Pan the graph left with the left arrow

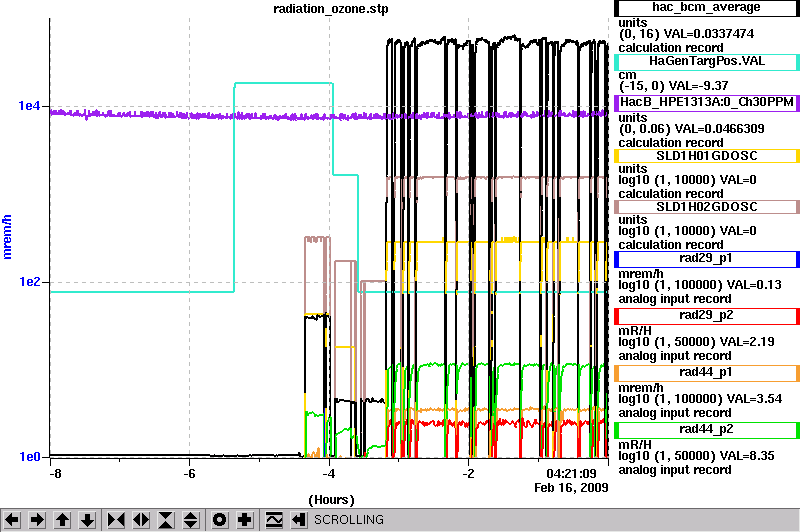(12, 520)
